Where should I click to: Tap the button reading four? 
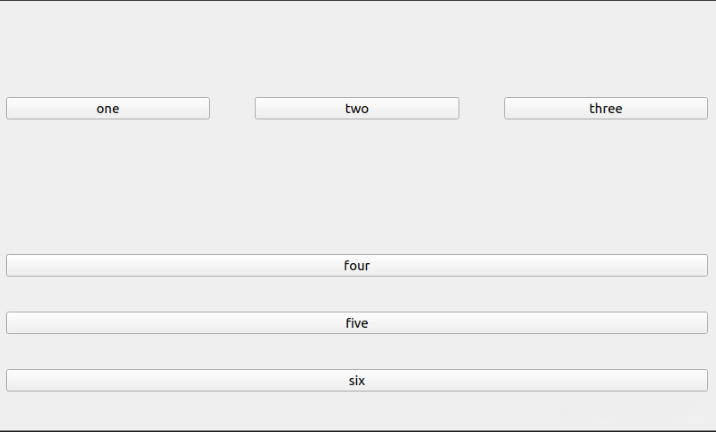357,265
